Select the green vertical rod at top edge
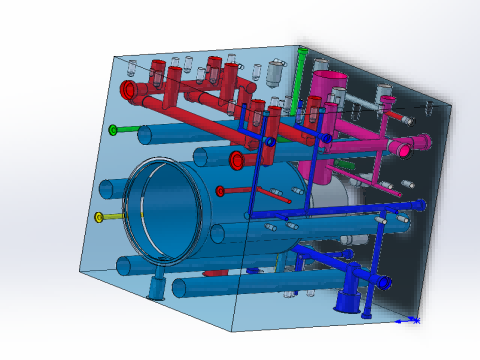This screenshot has height=360, width=480. 298,82
